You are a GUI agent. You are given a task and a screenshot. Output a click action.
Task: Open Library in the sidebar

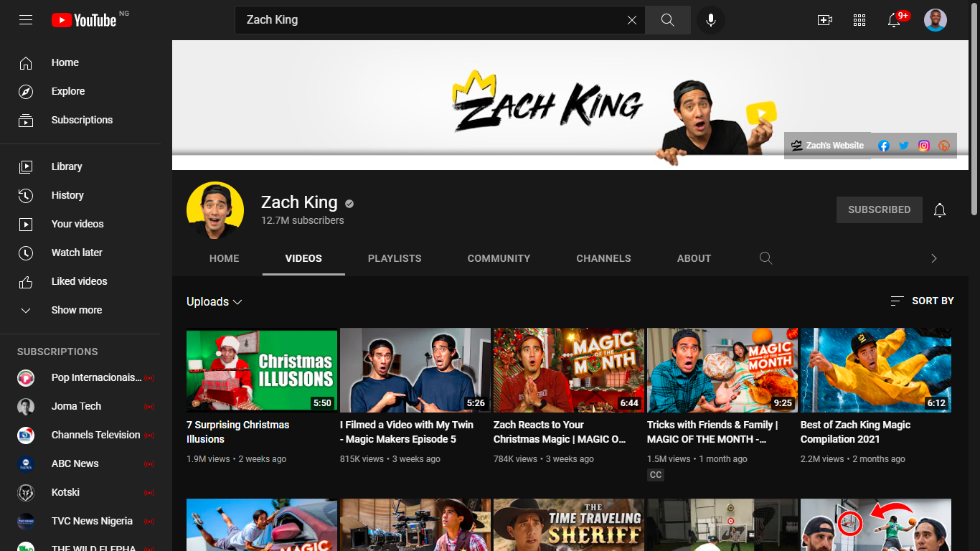(x=86, y=166)
